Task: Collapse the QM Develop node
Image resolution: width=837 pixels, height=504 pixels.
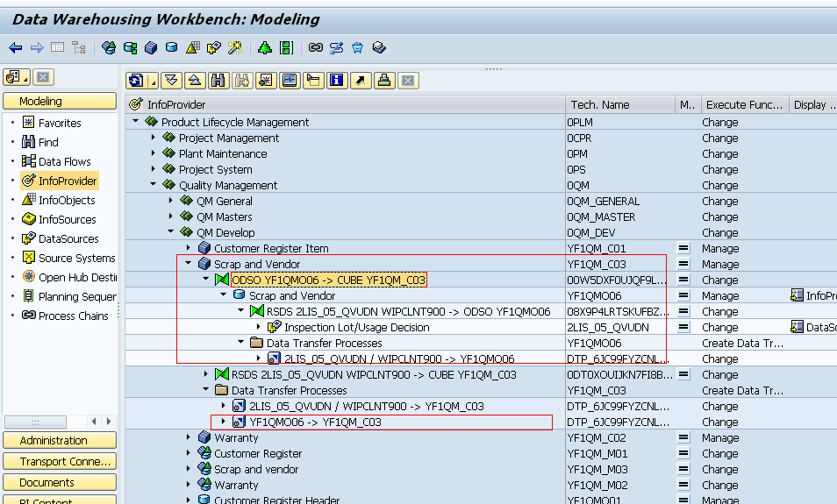Action: (171, 232)
